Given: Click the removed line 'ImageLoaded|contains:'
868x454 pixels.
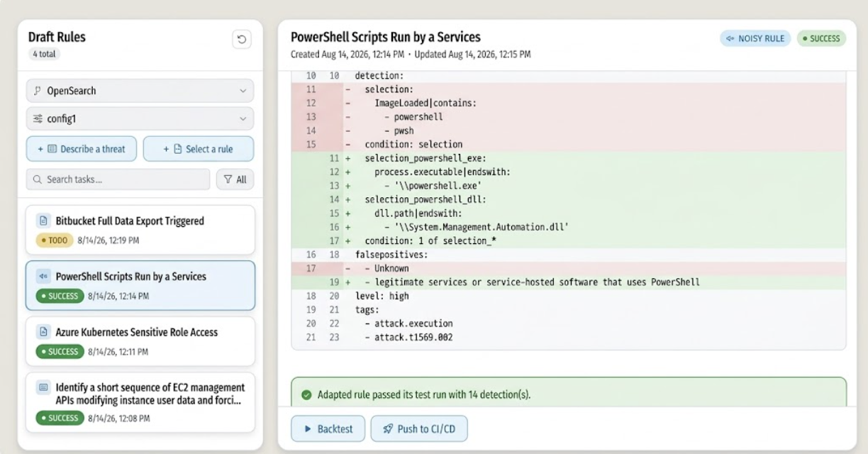Looking at the screenshot, I should (569, 103).
